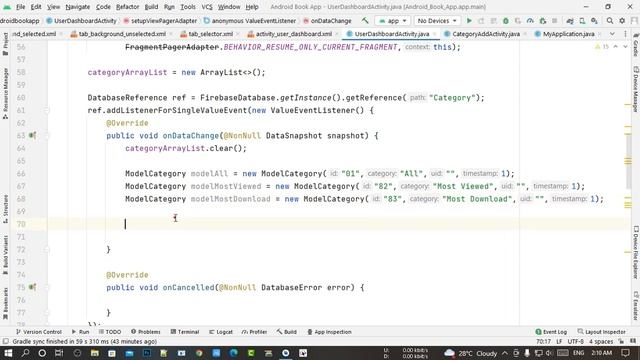The height and width of the screenshot is (360, 640).
Task: Click the warnings count indicator in editor corner
Action: (x=602, y=47)
